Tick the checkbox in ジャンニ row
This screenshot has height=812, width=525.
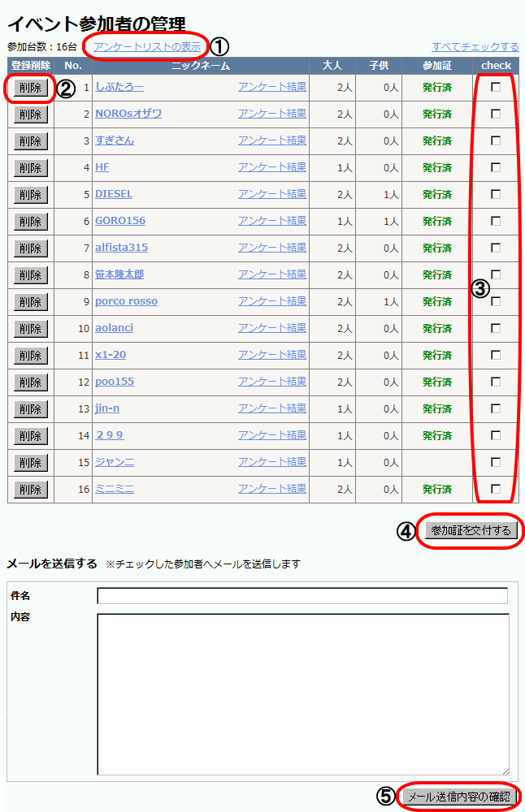coord(496,462)
